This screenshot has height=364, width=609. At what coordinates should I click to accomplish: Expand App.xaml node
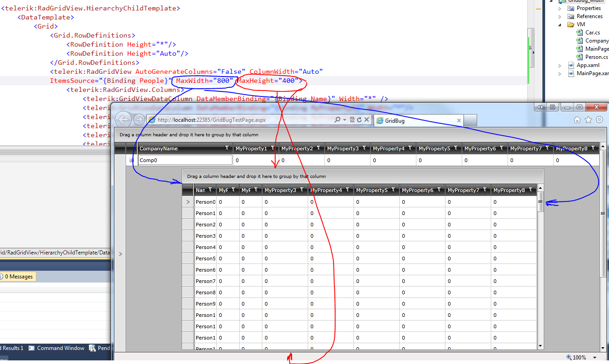click(560, 65)
